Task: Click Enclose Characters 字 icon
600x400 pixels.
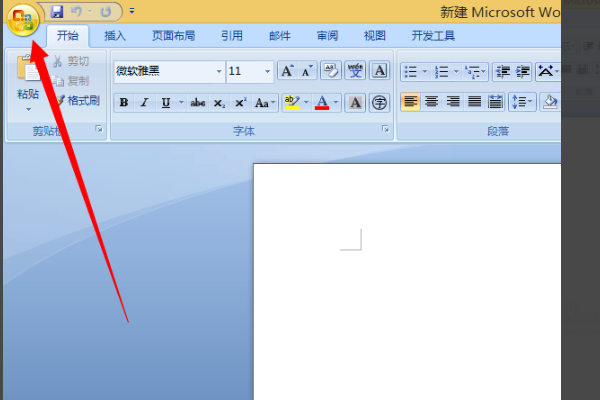Action: (379, 103)
